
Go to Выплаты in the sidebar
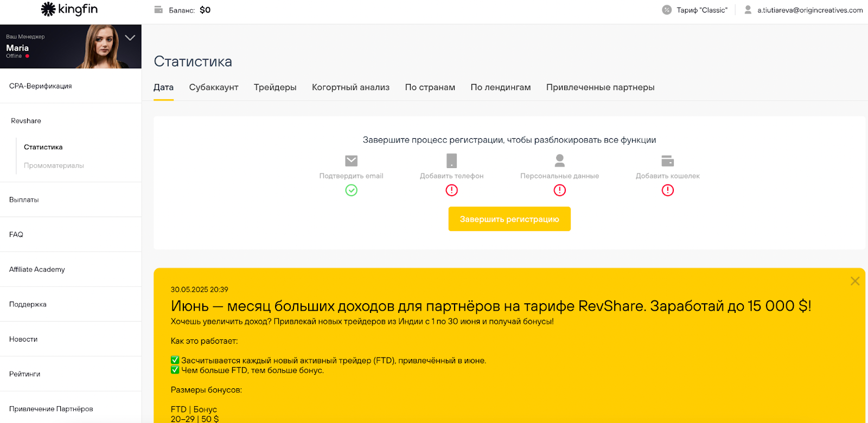click(71, 200)
